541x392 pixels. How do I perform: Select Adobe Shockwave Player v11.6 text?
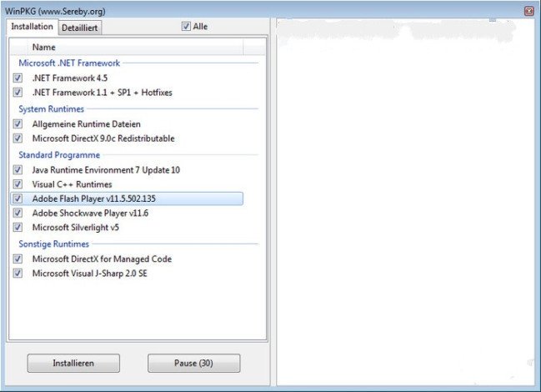(90, 213)
